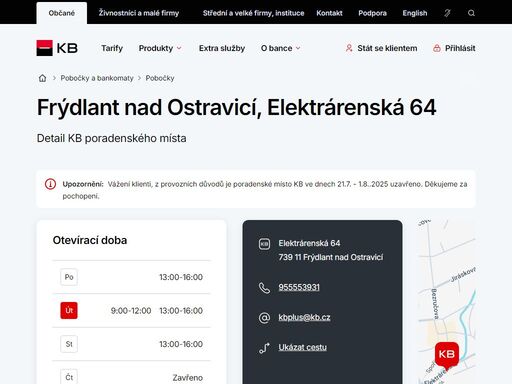
Task: Open Extra služby page
Action: coord(222,48)
